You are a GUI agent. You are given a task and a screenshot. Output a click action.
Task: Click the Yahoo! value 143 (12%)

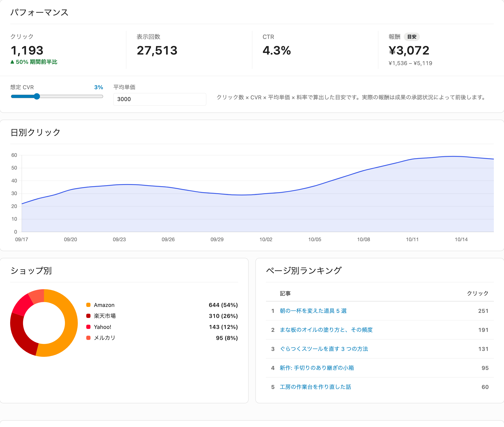223,327
